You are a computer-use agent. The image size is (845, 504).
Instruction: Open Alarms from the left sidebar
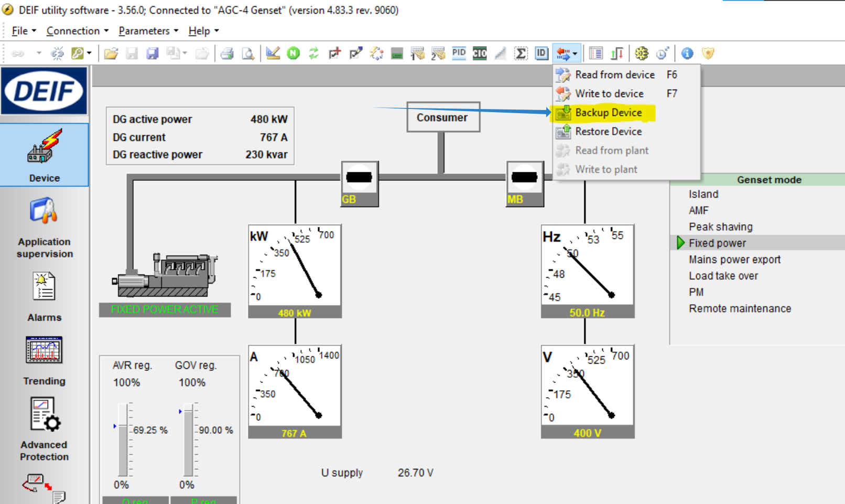click(44, 297)
